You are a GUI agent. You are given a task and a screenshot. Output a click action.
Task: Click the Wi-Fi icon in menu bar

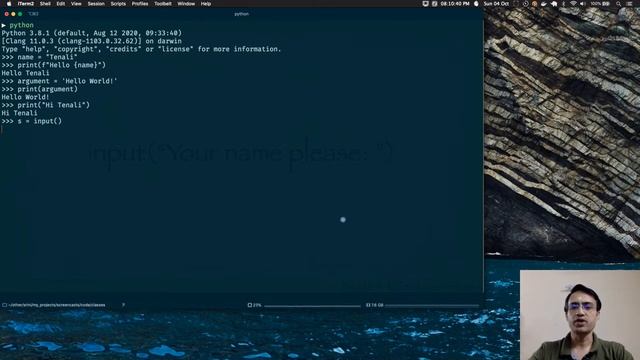[573, 4]
